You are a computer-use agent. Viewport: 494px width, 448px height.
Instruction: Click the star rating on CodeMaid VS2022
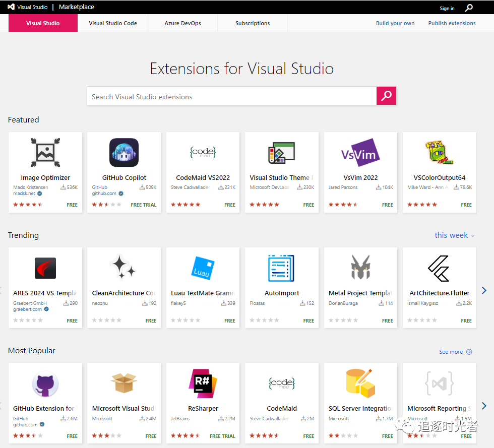tap(186, 205)
